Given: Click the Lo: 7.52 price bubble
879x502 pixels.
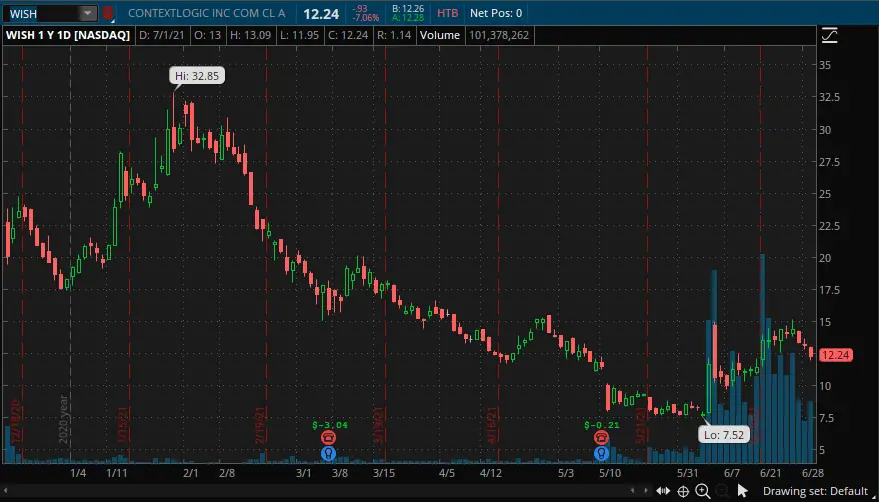Looking at the screenshot, I should coord(724,434).
